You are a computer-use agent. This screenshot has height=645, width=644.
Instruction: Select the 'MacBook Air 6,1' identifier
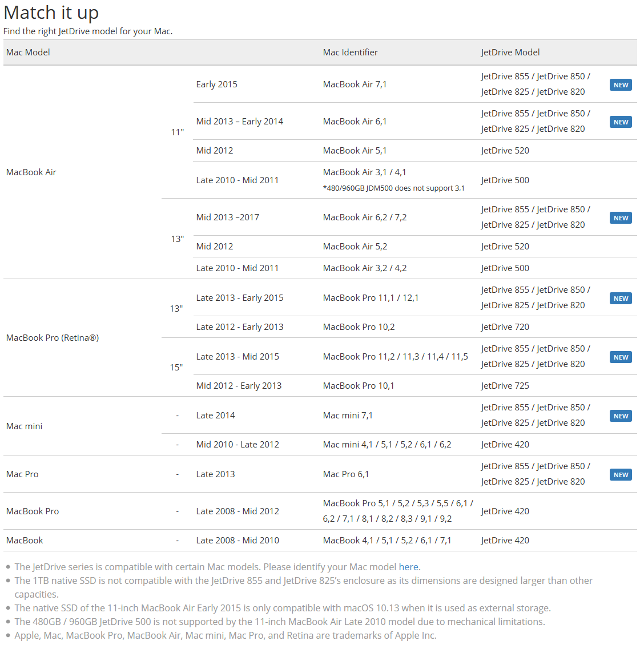tap(355, 122)
